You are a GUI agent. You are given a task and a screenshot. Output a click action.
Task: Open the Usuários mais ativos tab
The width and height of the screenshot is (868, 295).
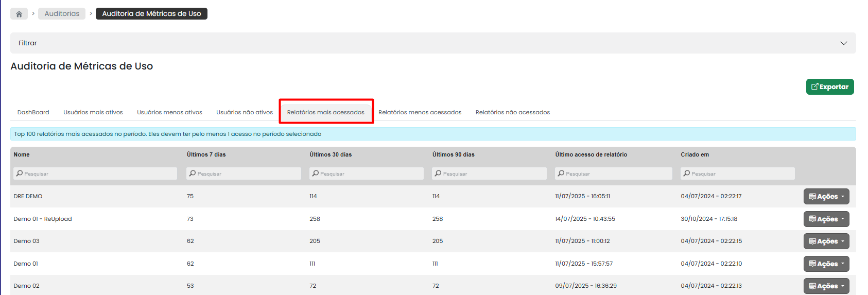point(93,112)
